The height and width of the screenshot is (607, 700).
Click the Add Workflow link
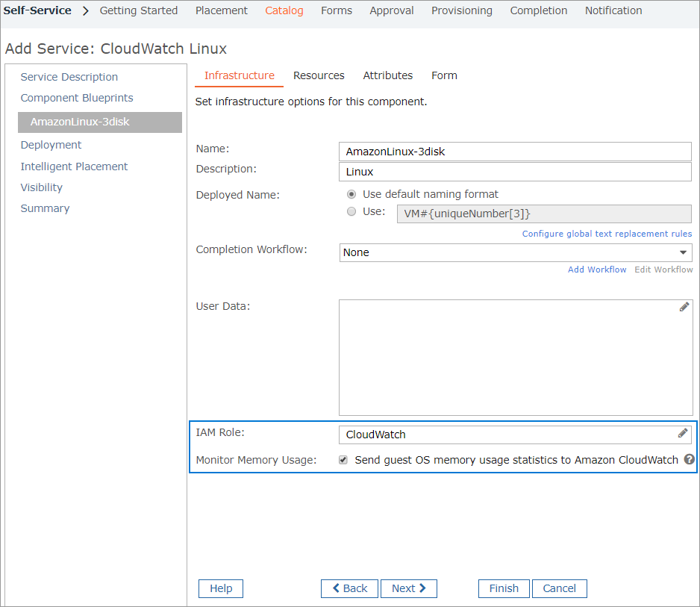tap(597, 270)
